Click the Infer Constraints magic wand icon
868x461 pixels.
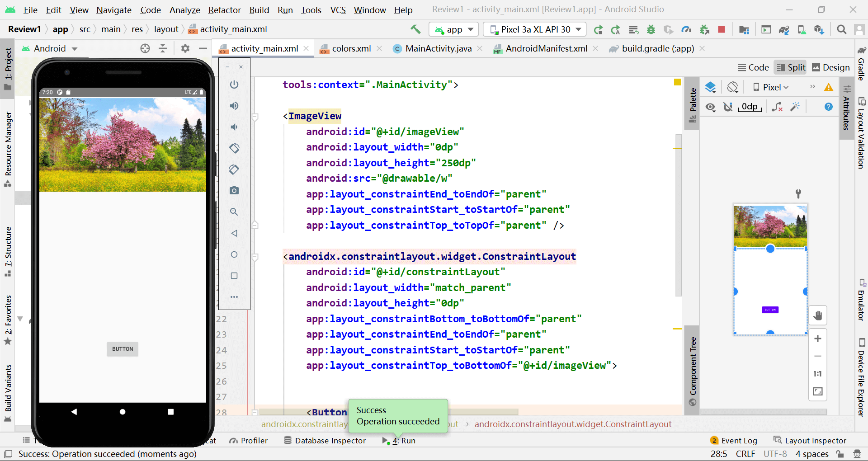pyautogui.click(x=795, y=107)
